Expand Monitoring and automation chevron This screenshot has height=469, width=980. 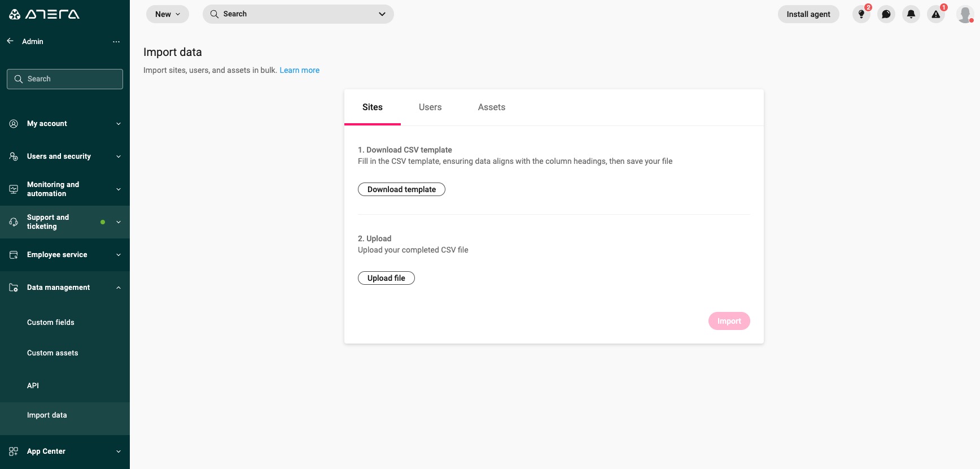[x=119, y=189]
